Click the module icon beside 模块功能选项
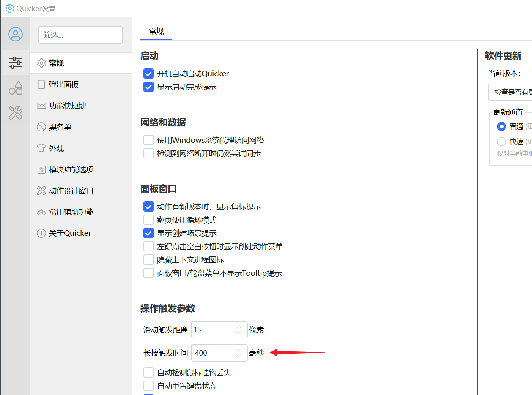The width and height of the screenshot is (532, 395). [x=41, y=169]
